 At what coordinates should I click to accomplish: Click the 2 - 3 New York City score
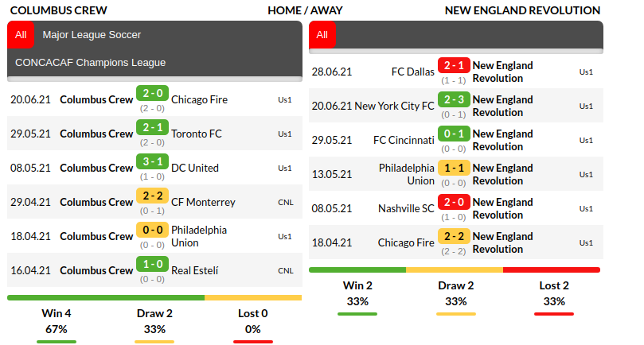454,100
